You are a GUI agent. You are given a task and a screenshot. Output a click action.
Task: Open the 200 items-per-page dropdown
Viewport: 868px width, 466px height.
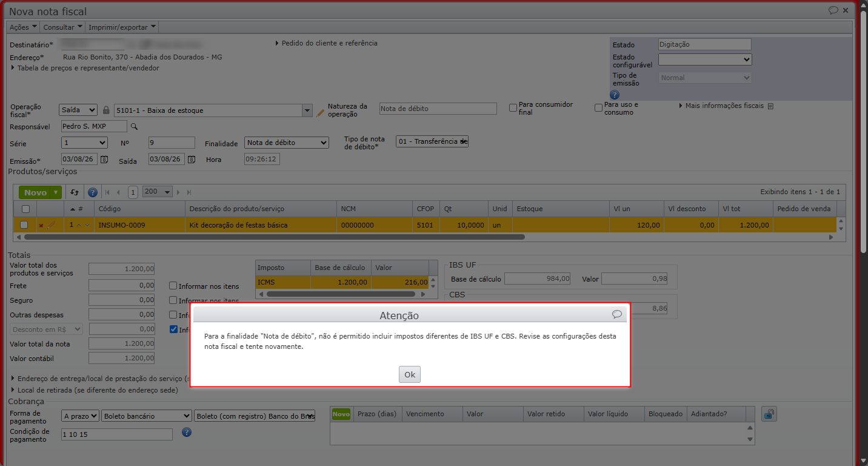pos(158,192)
